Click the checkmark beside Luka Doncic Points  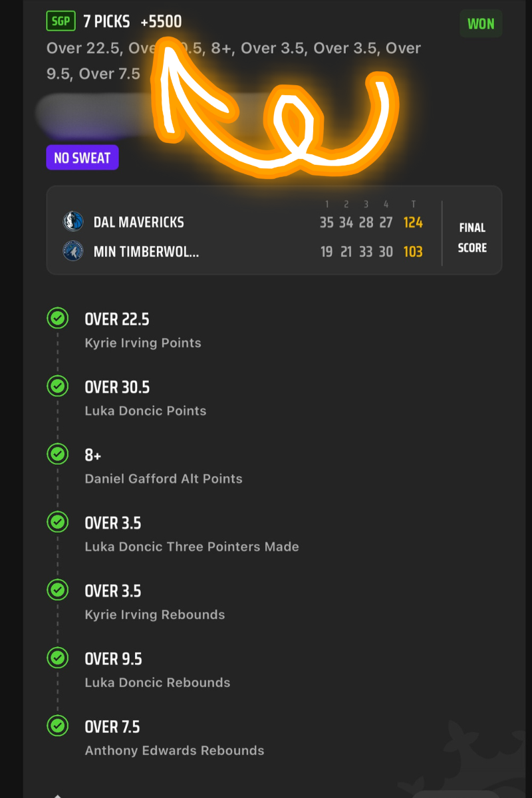pos(58,386)
